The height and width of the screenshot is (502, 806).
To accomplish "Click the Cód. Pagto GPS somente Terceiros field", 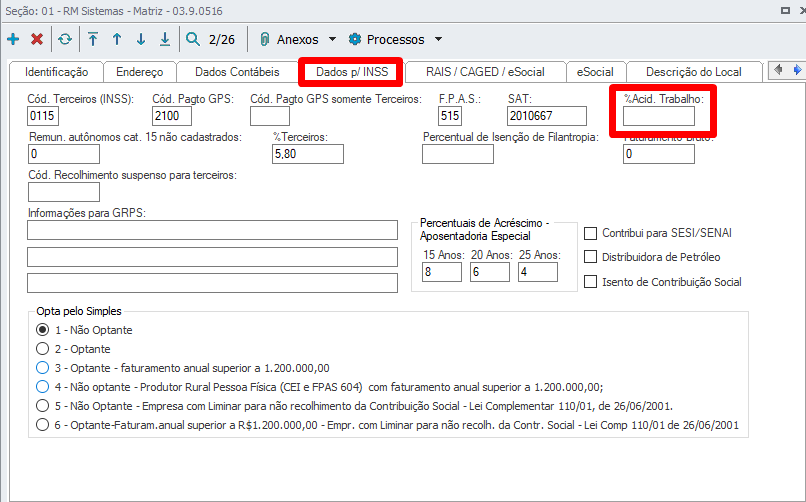I will [x=270, y=116].
